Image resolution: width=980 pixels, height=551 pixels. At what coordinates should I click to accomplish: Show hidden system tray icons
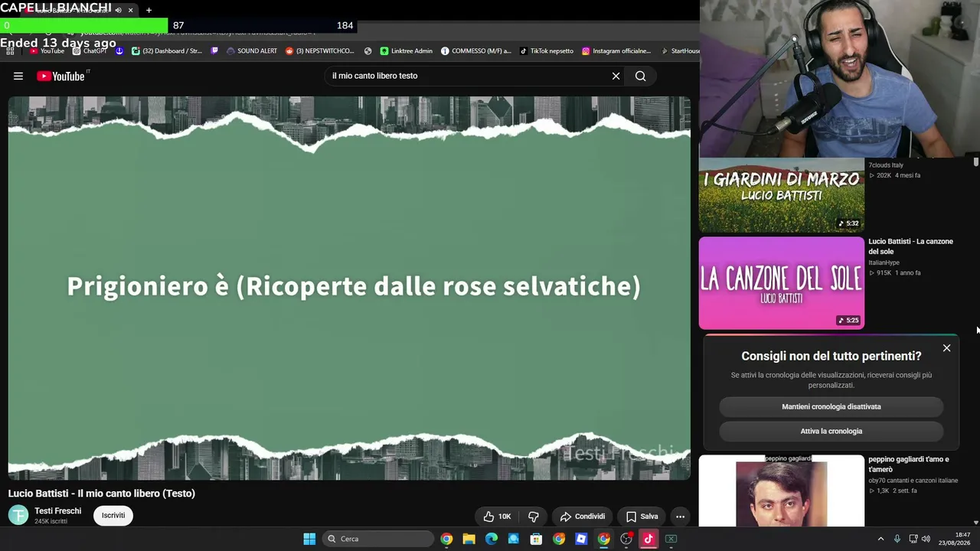click(x=880, y=539)
